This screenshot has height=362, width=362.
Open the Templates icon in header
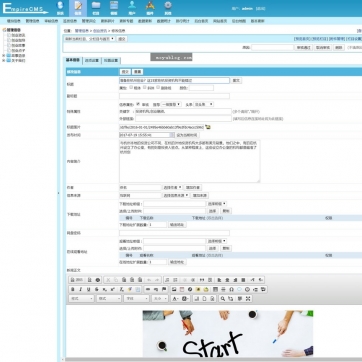pyautogui.click(x=114, y=8)
